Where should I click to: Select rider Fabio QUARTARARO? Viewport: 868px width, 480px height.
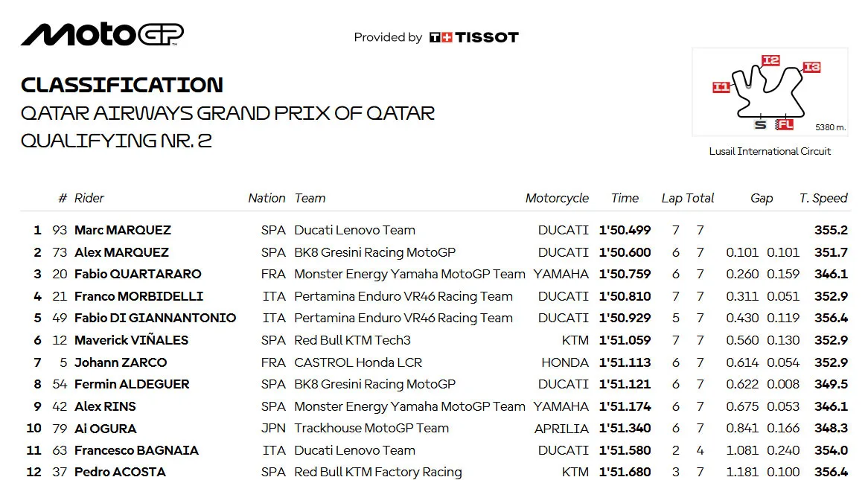click(138, 274)
